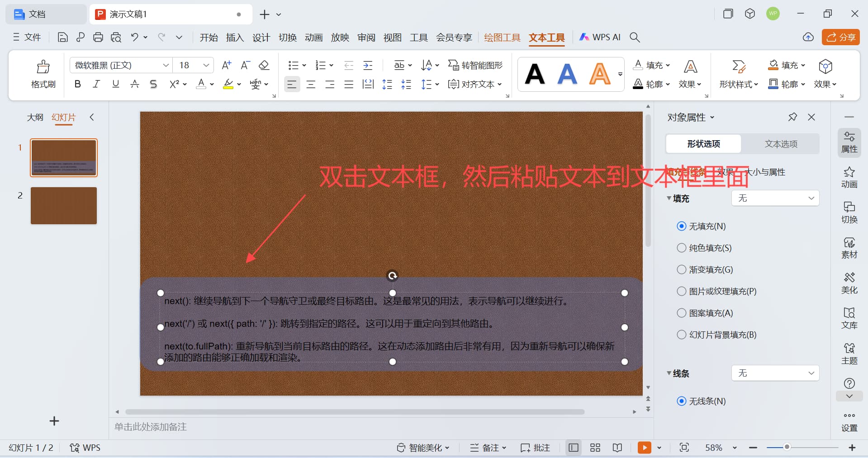
Task: Open the 动画 animation side panel
Action: [849, 177]
